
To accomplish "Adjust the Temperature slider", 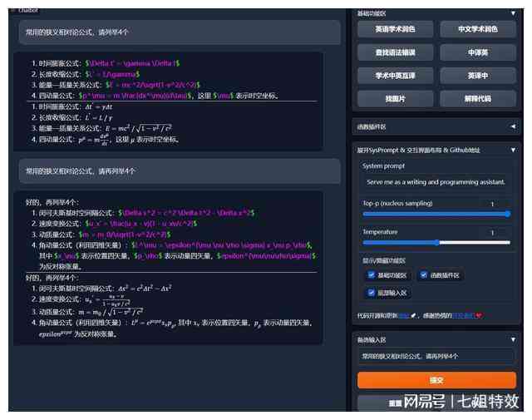I will 436,242.
